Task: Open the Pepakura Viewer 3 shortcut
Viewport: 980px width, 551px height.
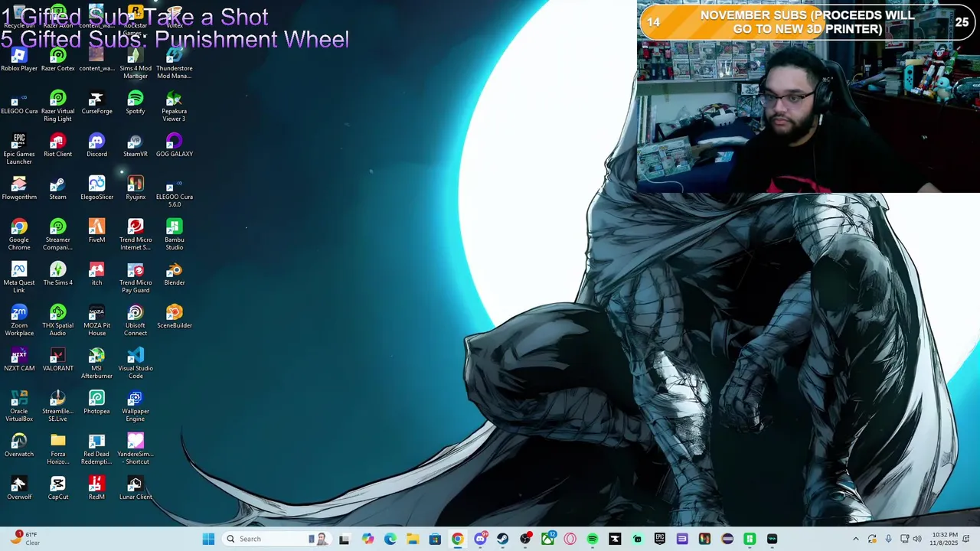Action: 175,107
